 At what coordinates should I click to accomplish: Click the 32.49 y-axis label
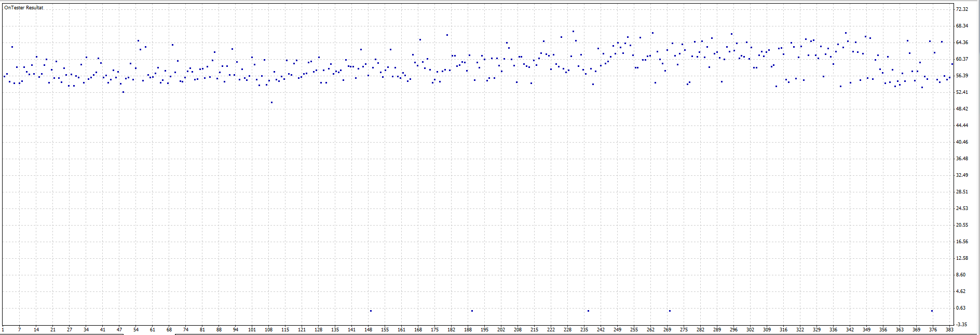point(962,175)
